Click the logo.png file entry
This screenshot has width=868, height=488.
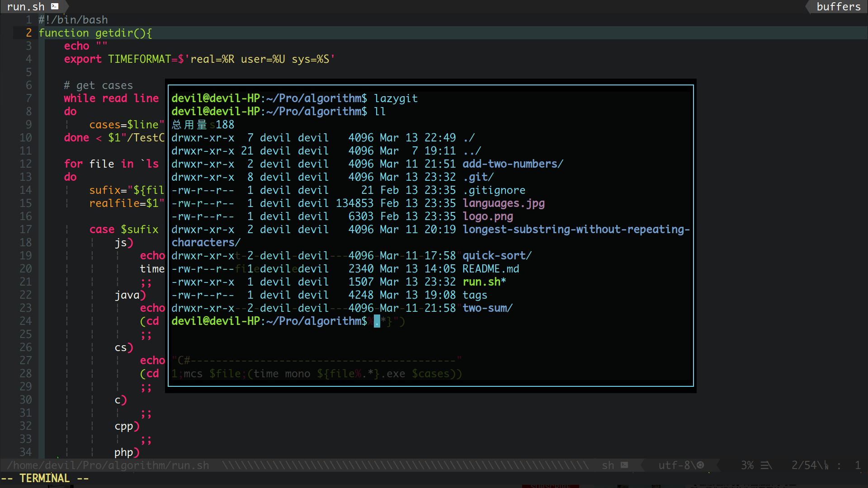pos(487,216)
